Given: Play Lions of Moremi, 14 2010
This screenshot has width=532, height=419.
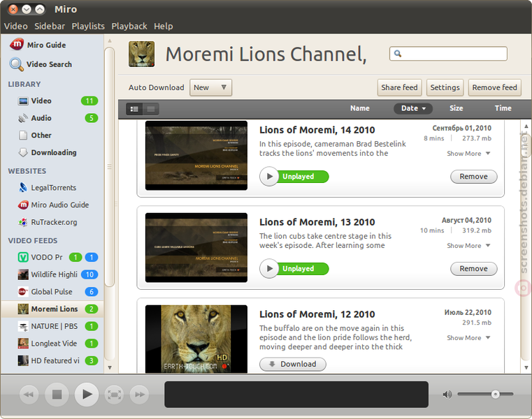Looking at the screenshot, I should coord(269,176).
